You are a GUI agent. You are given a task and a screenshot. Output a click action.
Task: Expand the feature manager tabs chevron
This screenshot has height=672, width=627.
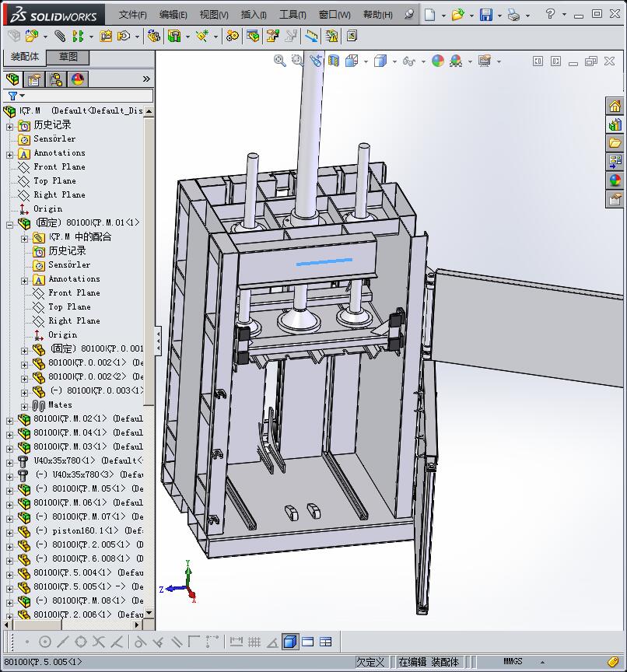146,79
